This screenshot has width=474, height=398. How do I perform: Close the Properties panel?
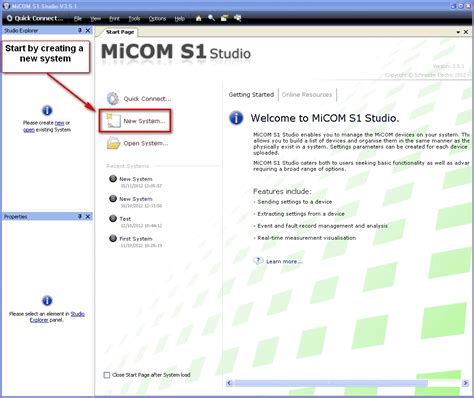coord(88,216)
